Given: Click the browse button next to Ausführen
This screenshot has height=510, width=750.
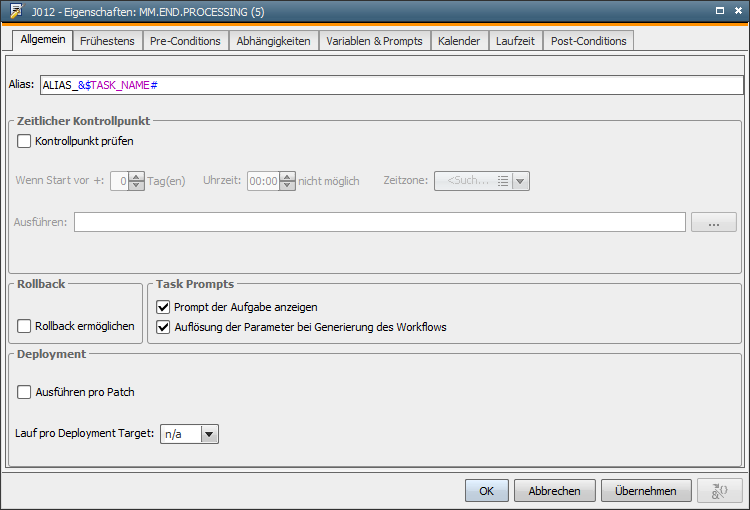Looking at the screenshot, I should pos(714,222).
